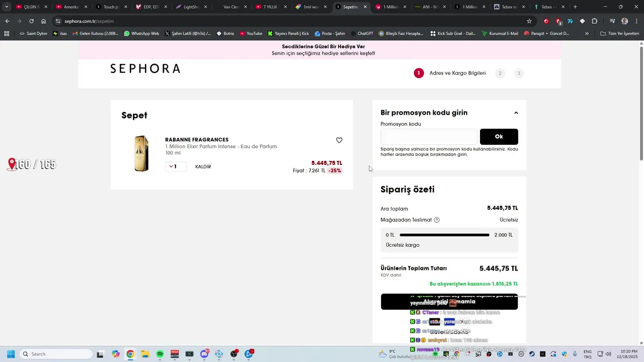The height and width of the screenshot is (362, 644).
Task: Click the gift sets promotional banner
Action: coord(319,50)
